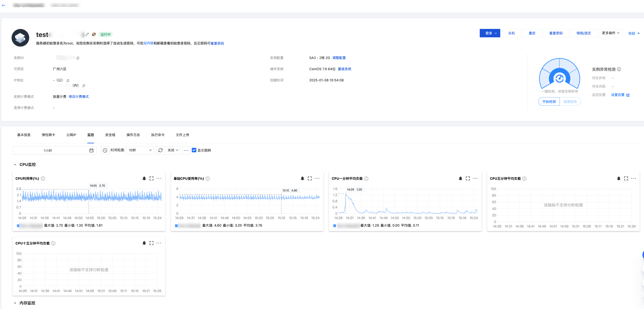Click the back arrow icon
Image resolution: width=644 pixels, height=309 pixels.
[x=3, y=5]
